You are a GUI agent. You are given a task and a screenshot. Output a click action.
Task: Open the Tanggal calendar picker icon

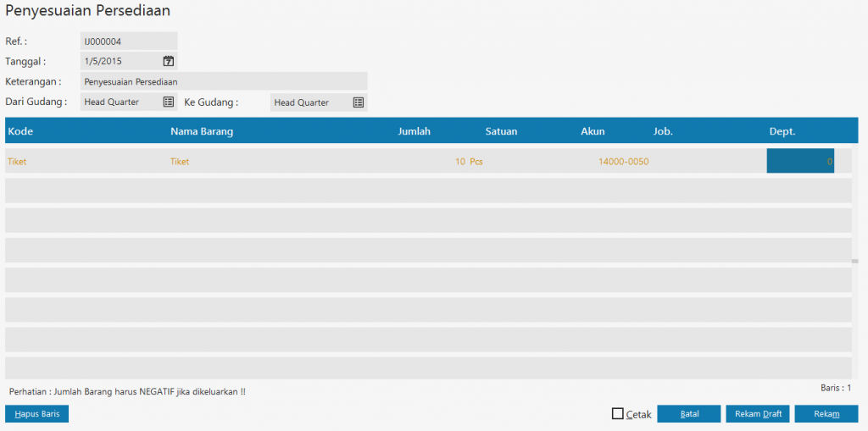click(x=169, y=61)
